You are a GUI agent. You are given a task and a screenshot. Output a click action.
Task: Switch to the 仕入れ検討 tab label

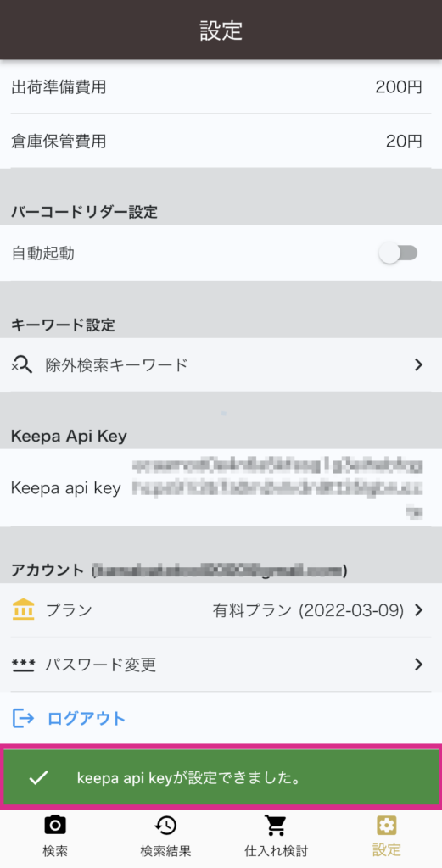(x=276, y=850)
